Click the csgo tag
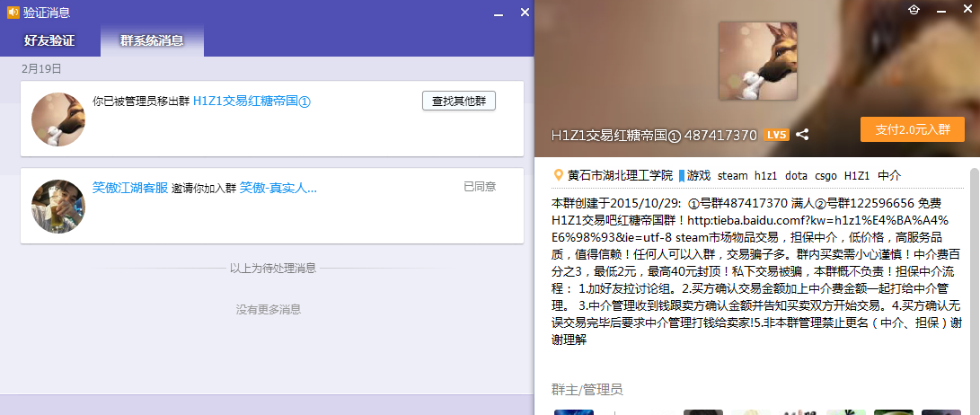The width and height of the screenshot is (980, 415). [826, 176]
